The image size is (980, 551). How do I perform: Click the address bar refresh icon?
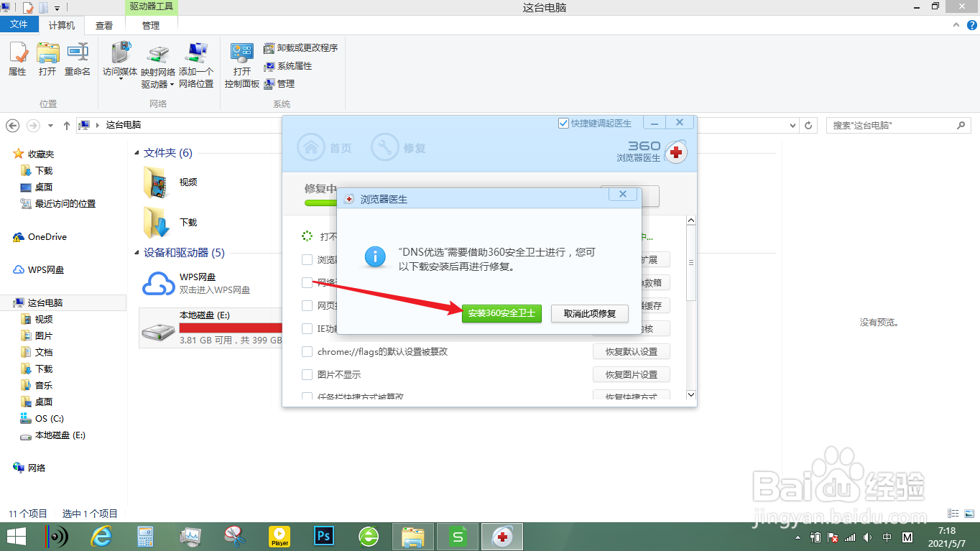click(x=809, y=125)
